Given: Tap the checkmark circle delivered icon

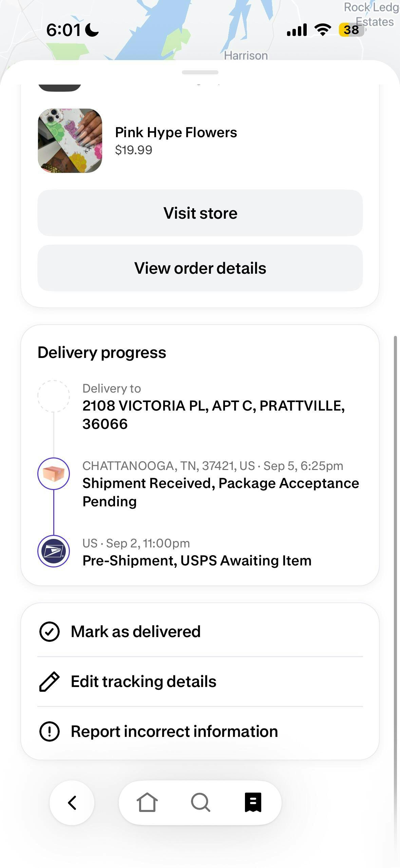Looking at the screenshot, I should pos(50,632).
